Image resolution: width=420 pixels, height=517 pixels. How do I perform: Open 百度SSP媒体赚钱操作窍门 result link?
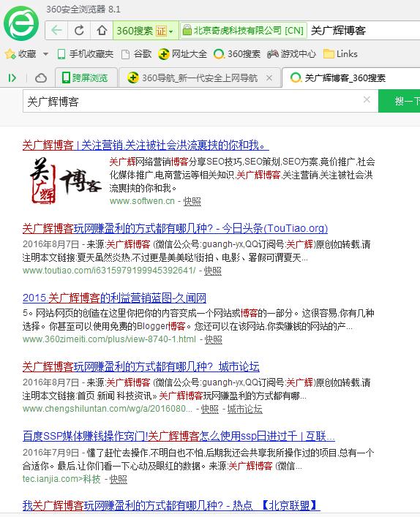coord(179,436)
